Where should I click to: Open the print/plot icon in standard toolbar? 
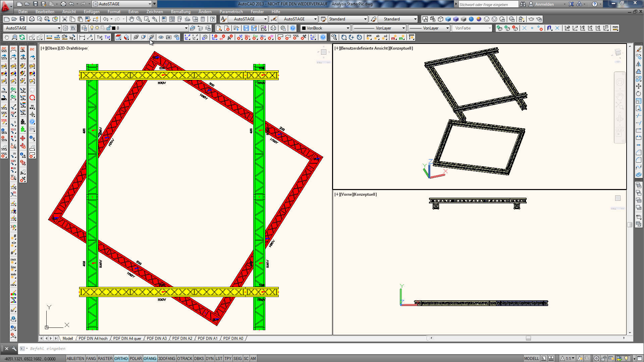pyautogui.click(x=32, y=19)
